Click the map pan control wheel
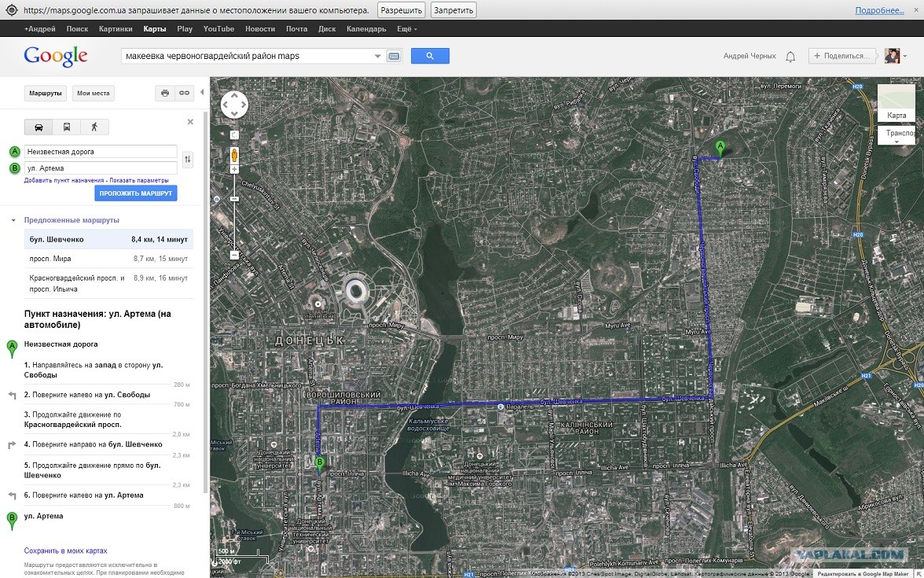Image resolution: width=924 pixels, height=578 pixels. (234, 105)
